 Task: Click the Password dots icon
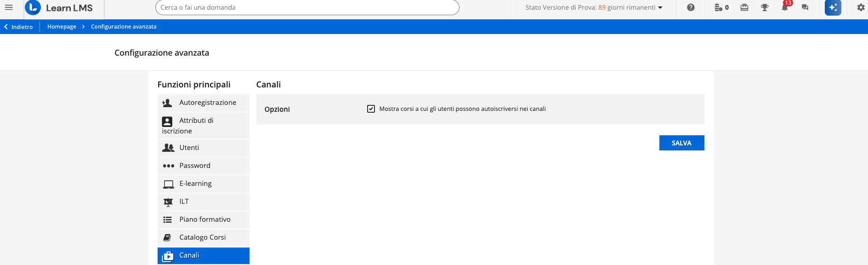(x=169, y=166)
